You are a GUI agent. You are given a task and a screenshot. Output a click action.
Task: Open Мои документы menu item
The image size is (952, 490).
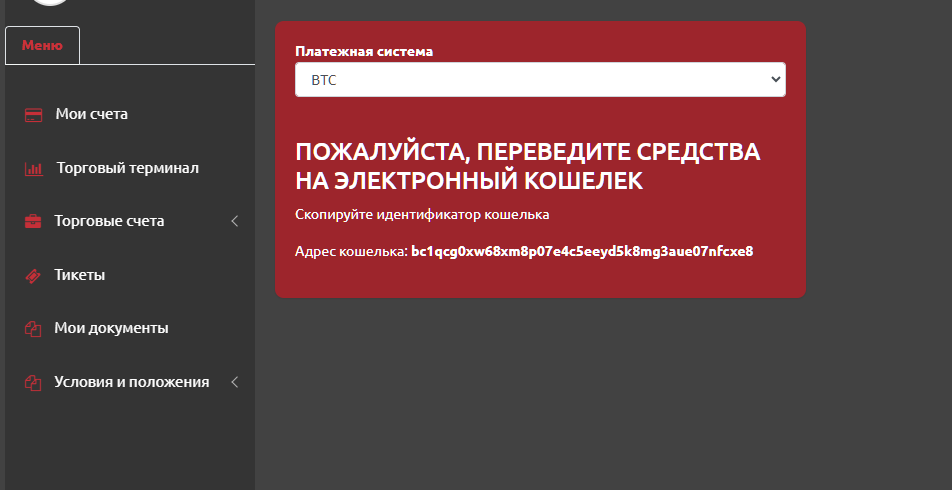(111, 328)
